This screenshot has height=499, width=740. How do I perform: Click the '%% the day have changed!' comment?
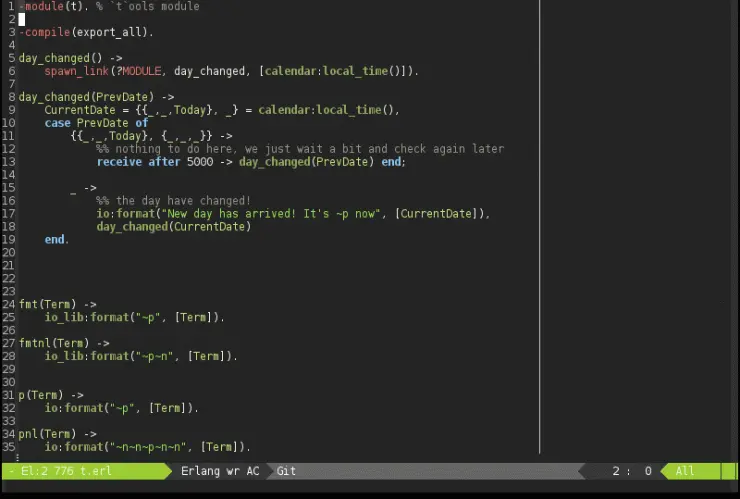click(x=174, y=201)
